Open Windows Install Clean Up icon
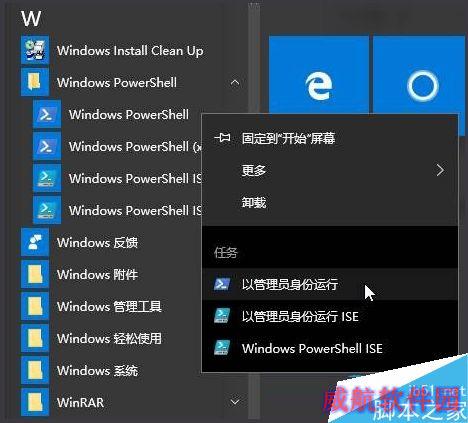Viewport: 468px width, 423px height. [x=35, y=50]
